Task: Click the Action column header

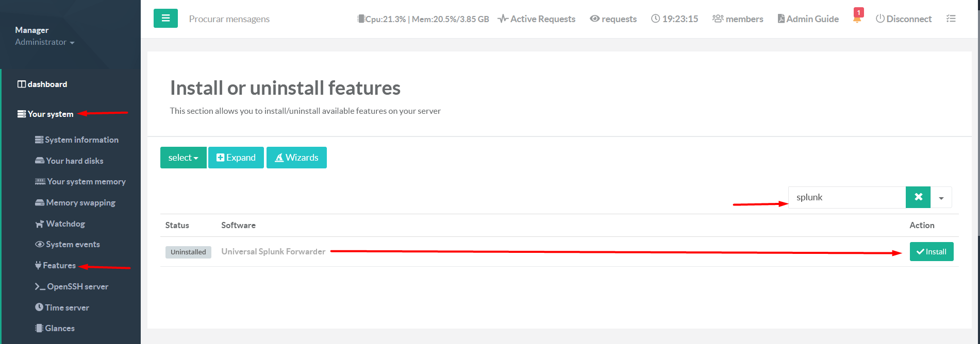Action: pyautogui.click(x=922, y=225)
